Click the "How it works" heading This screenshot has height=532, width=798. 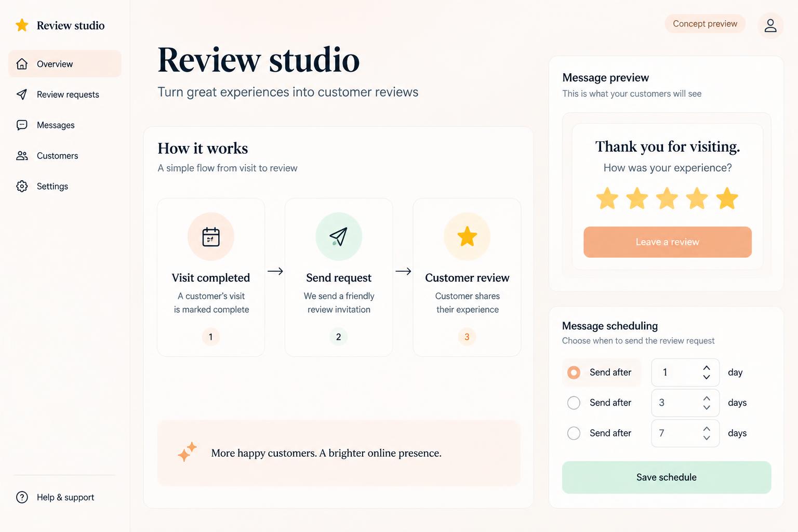(203, 149)
